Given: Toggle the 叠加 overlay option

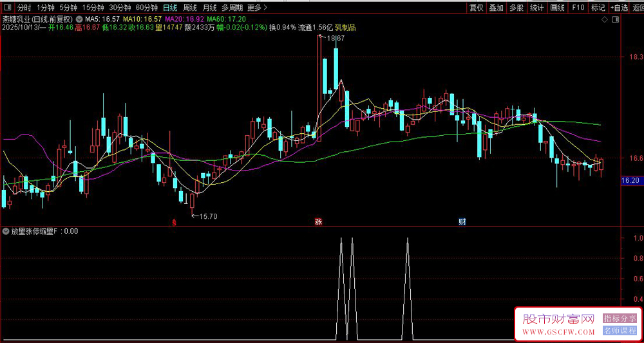Looking at the screenshot, I should coord(496,8).
